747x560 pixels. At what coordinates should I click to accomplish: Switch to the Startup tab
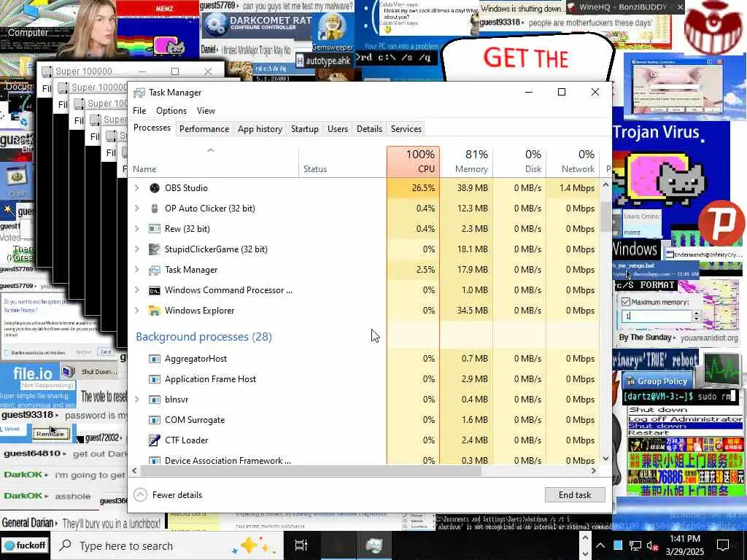305,129
